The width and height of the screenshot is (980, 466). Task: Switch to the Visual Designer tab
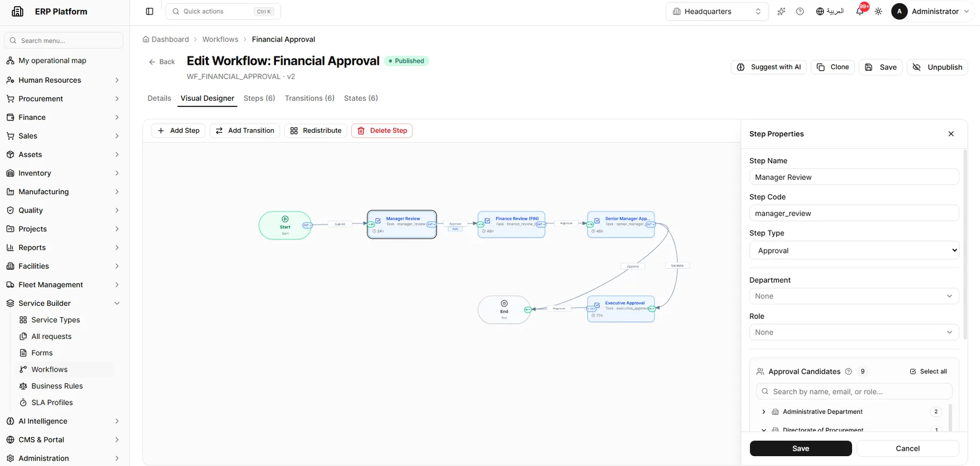(207, 98)
